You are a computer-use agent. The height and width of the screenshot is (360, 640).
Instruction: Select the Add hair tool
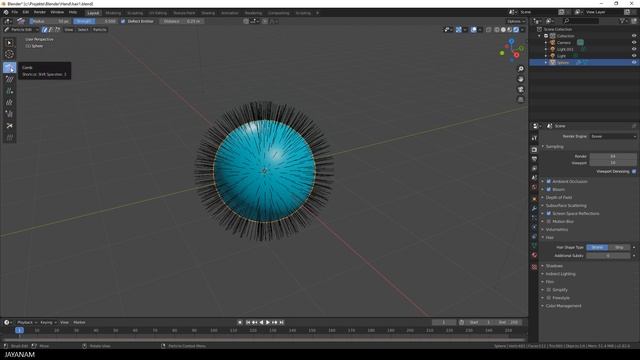click(9, 91)
